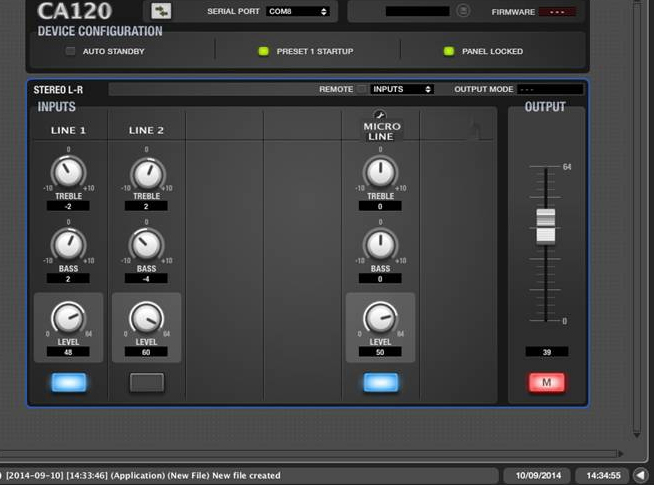Click the Line 2 level knob
Screen dimensions: 654x485
click(146, 318)
